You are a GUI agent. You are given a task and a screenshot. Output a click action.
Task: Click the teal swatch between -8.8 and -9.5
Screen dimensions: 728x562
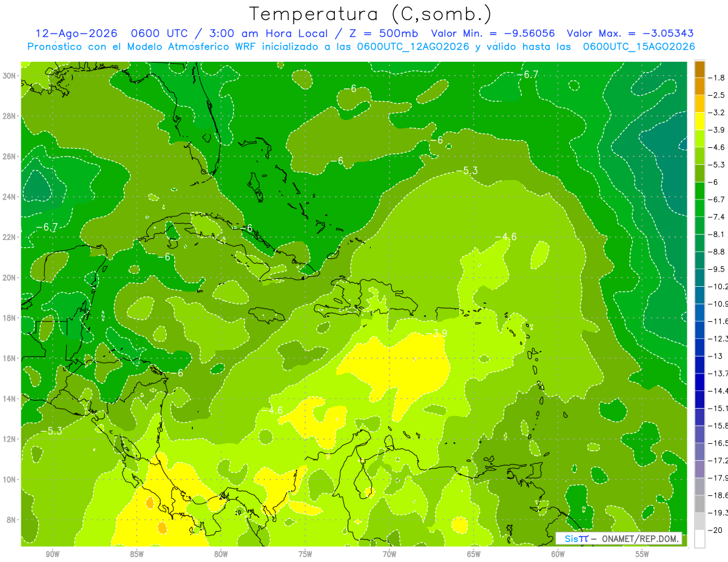click(699, 260)
